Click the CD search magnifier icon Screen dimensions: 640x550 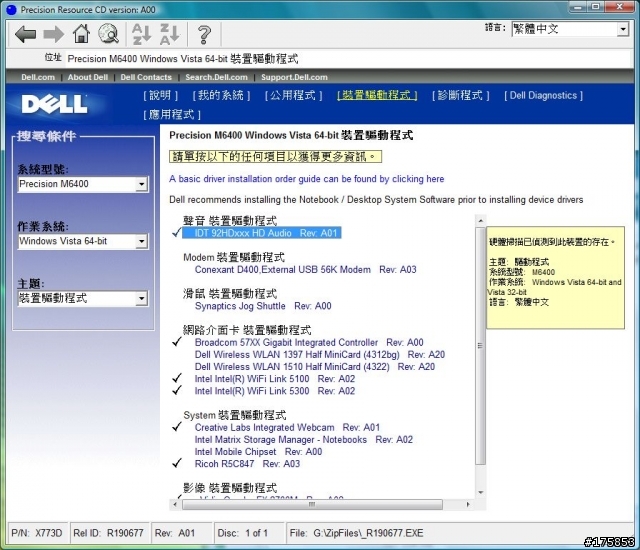109,33
